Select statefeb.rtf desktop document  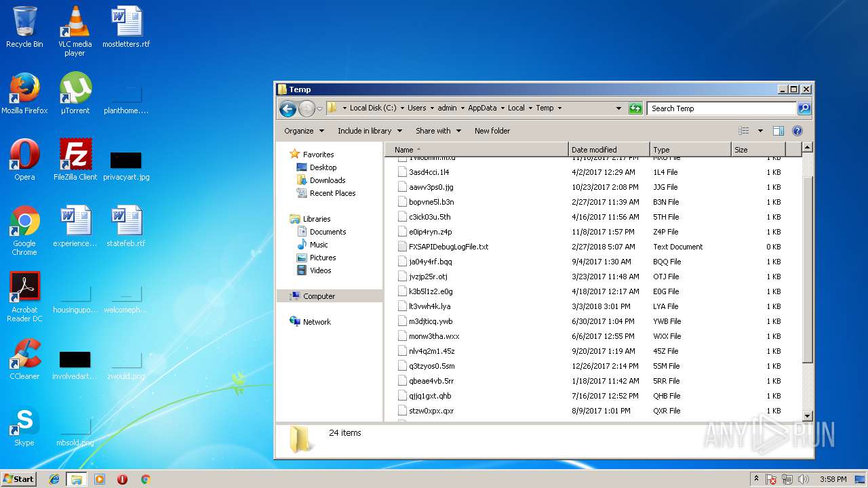(x=126, y=226)
